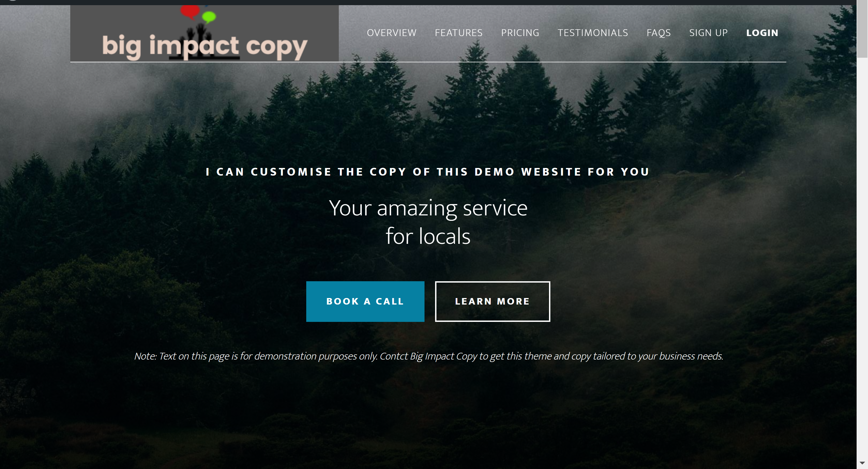Image resolution: width=868 pixels, height=469 pixels.
Task: Click the green speech bubble in logo
Action: coord(209,17)
